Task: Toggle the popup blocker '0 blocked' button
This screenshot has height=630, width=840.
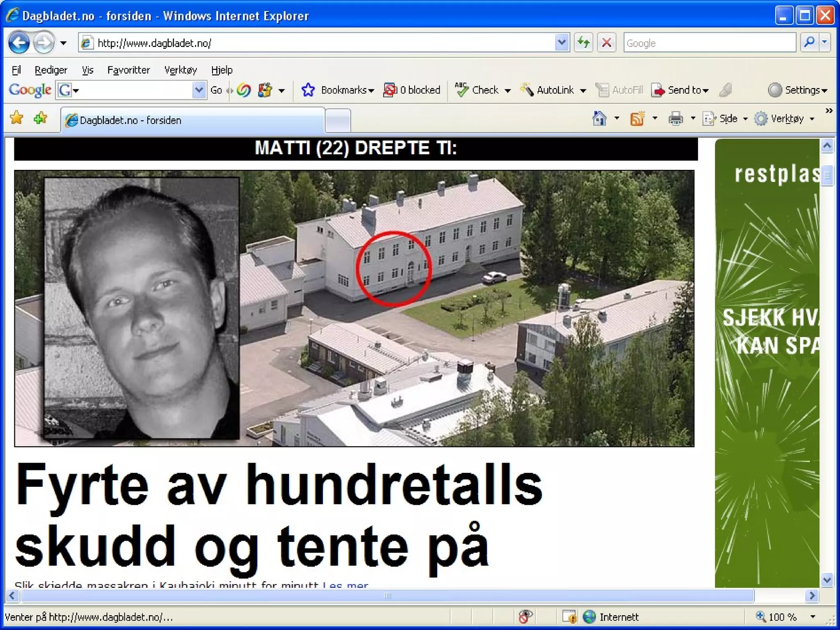Action: (x=412, y=90)
